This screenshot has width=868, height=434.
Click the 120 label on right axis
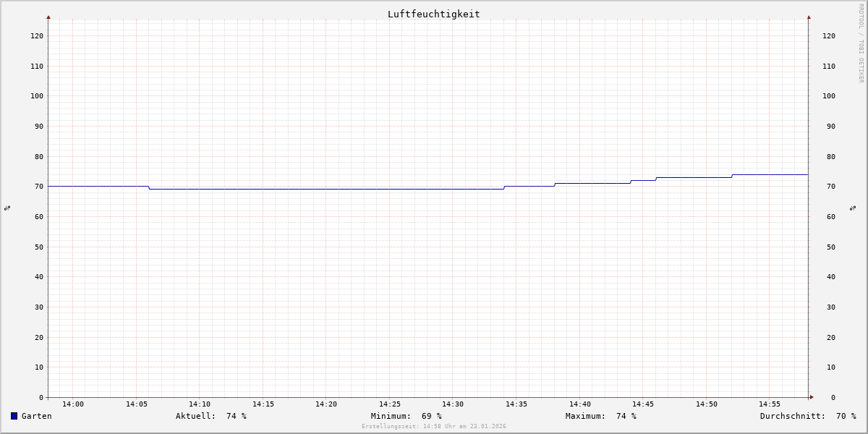click(829, 36)
